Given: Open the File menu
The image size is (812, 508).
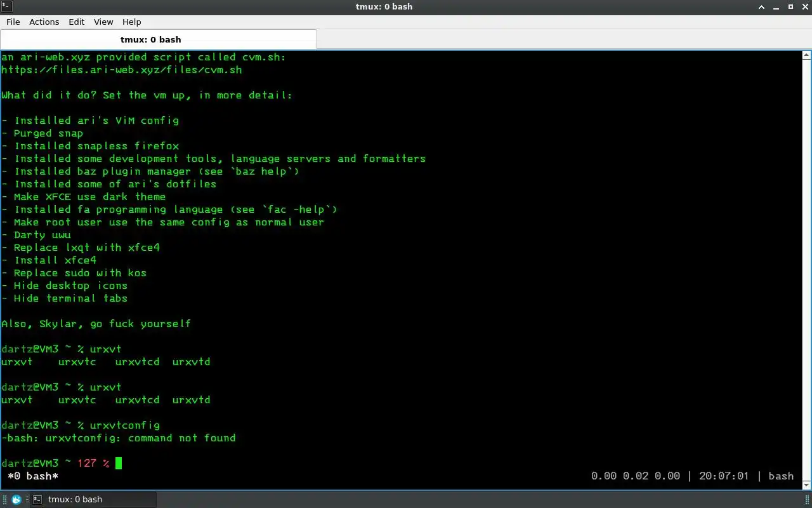Looking at the screenshot, I should pos(13,22).
